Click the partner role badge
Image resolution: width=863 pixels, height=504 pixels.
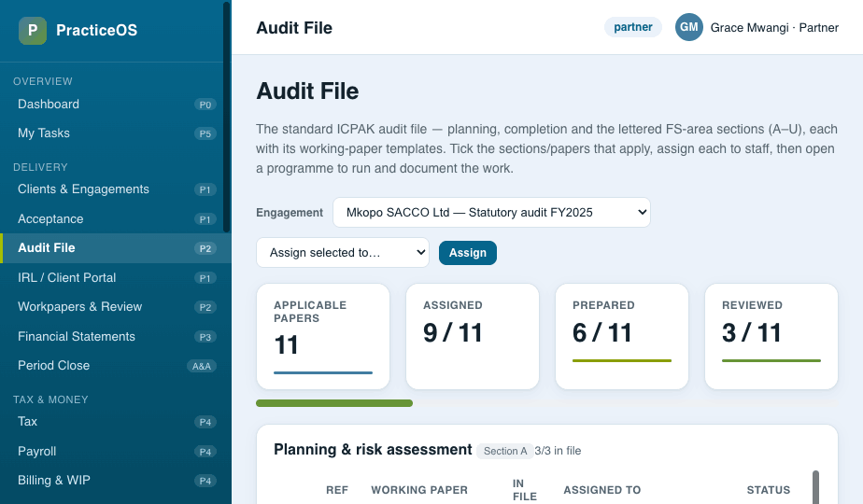pyautogui.click(x=633, y=27)
